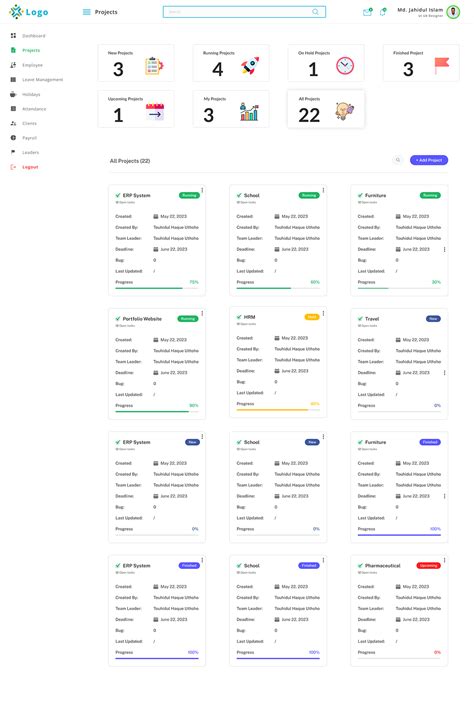Click the red Upcoming badge on Pharmaceutical card

(x=428, y=565)
